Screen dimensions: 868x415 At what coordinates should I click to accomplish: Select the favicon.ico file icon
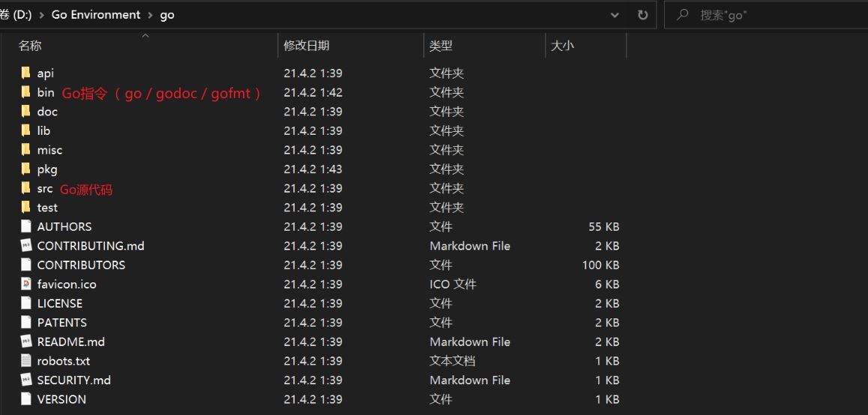(x=25, y=284)
